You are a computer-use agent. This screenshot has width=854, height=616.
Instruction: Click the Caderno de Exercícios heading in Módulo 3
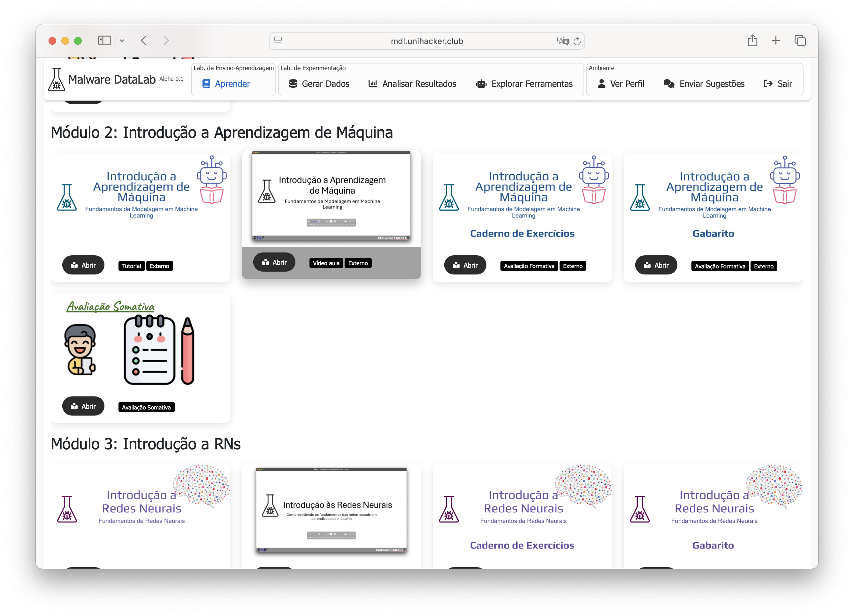522,545
